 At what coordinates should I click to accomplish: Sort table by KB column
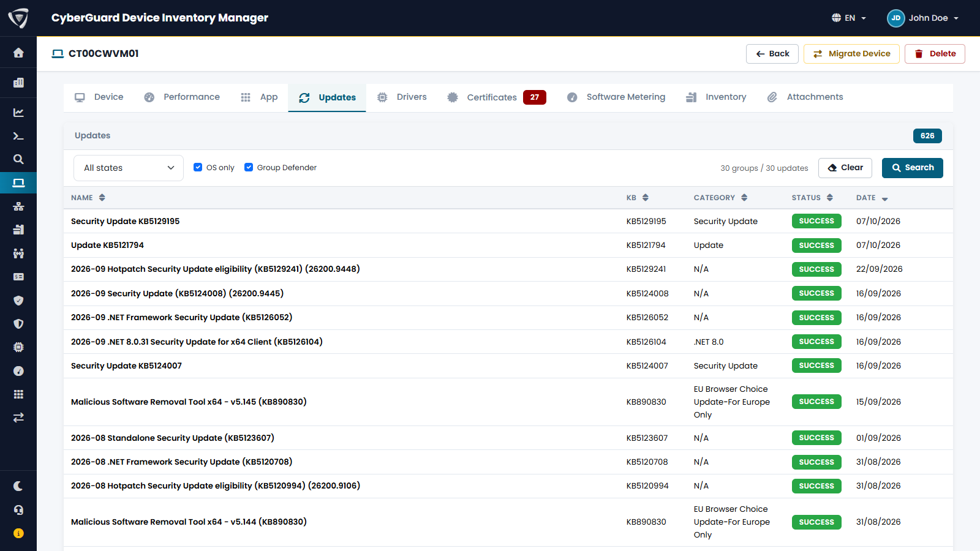[x=638, y=198]
